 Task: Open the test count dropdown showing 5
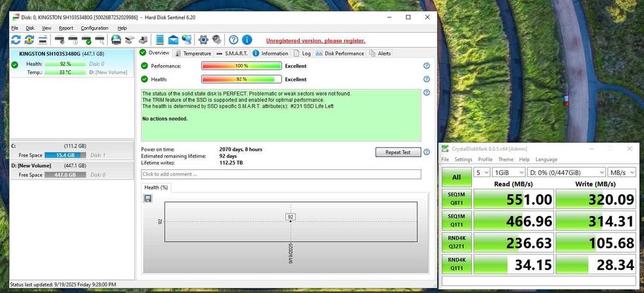[482, 172]
